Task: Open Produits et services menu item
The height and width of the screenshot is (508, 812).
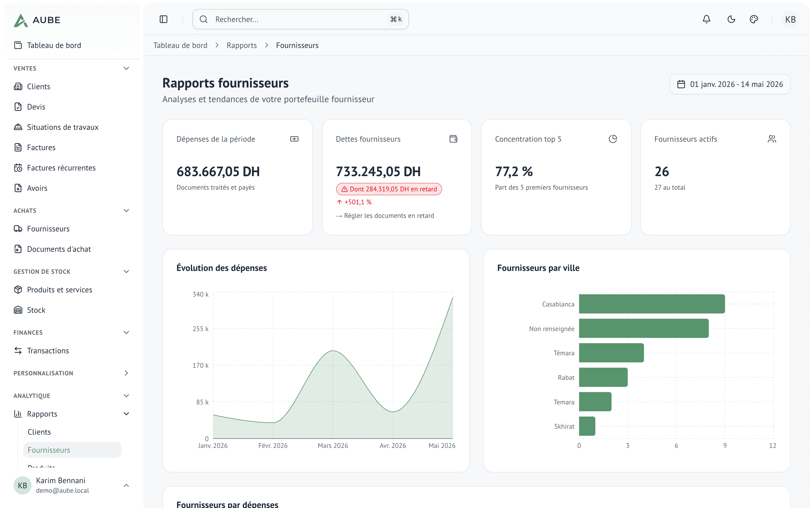Action: click(x=72, y=290)
